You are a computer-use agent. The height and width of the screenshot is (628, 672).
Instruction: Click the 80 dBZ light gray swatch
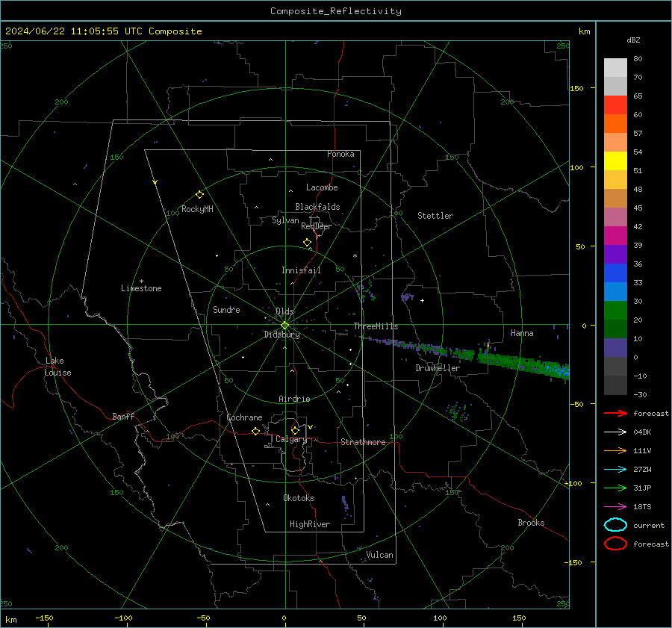(x=615, y=68)
